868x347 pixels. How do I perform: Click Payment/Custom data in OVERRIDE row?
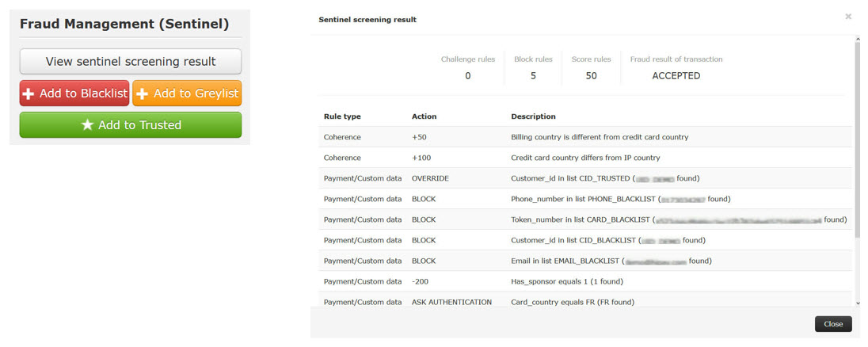(x=363, y=178)
